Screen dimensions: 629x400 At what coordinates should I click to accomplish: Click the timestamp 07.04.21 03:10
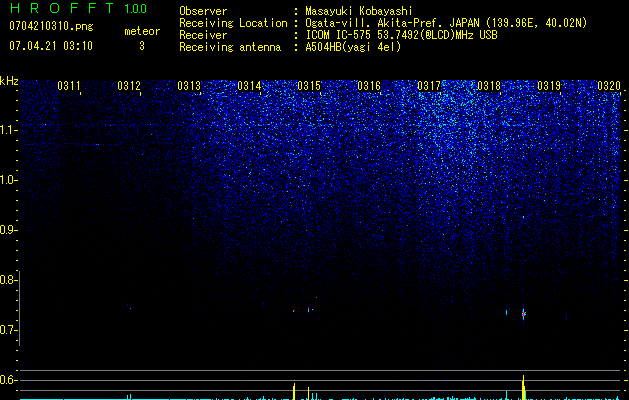click(51, 46)
